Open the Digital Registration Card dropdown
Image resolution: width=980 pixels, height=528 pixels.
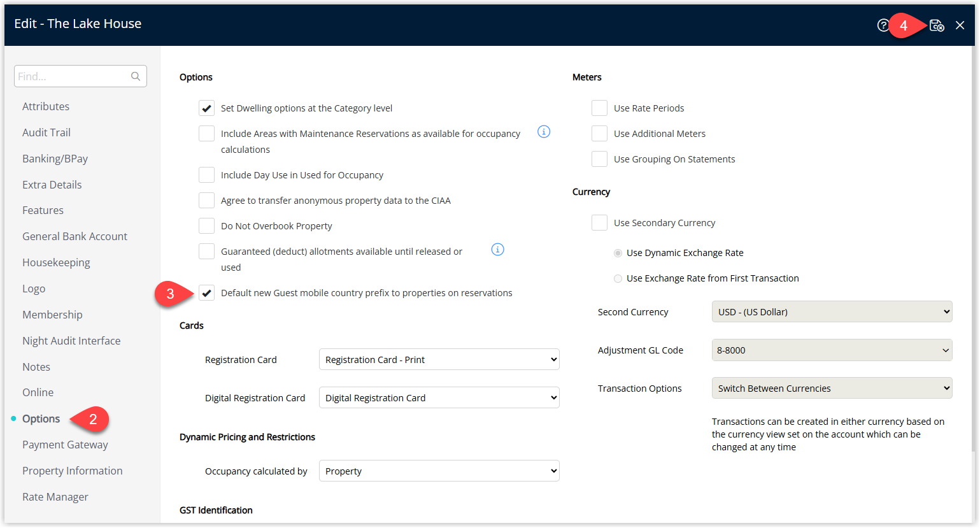pyautogui.click(x=439, y=398)
